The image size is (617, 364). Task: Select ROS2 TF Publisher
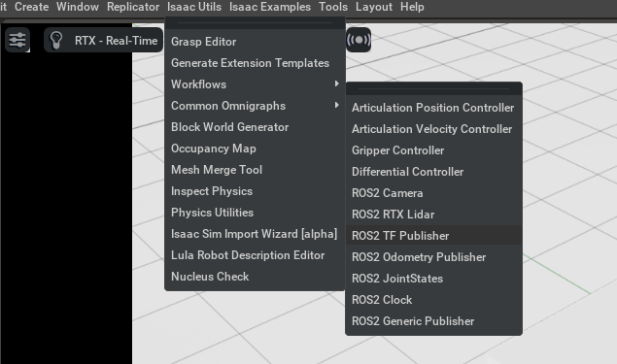pyautogui.click(x=433, y=236)
